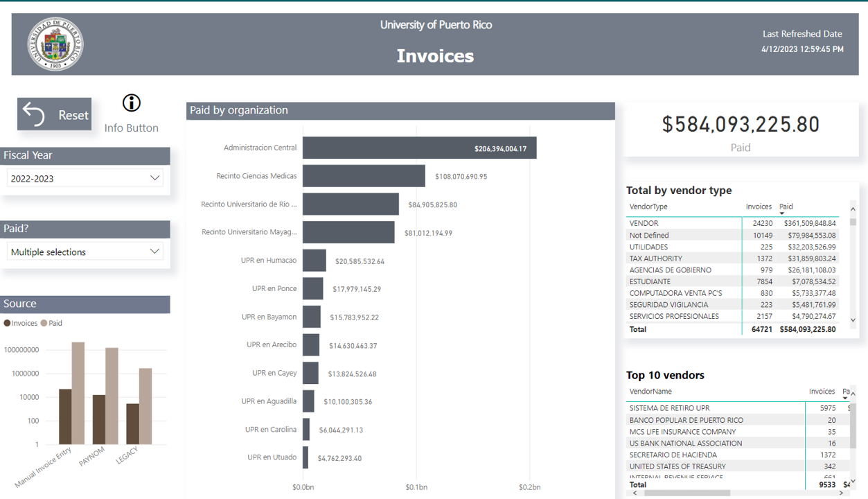Sort by the VendorType column header
The width and height of the screenshot is (868, 499).
click(x=648, y=207)
